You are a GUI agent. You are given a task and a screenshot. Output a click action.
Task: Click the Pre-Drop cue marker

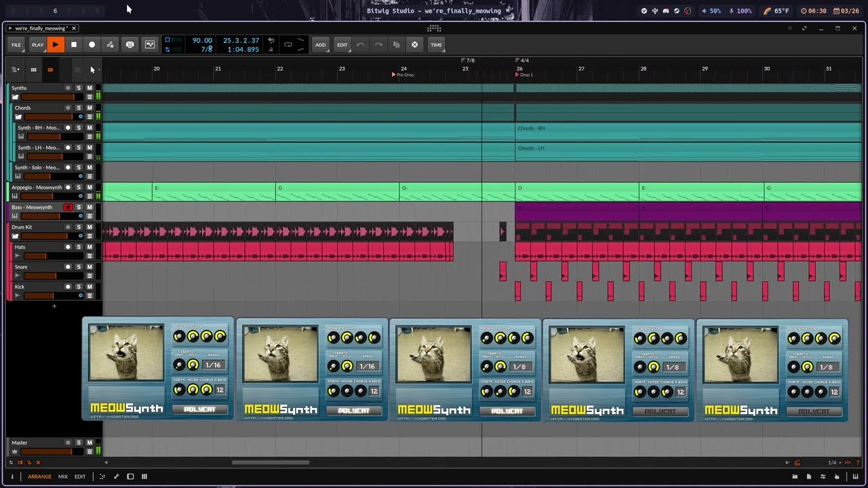click(403, 75)
